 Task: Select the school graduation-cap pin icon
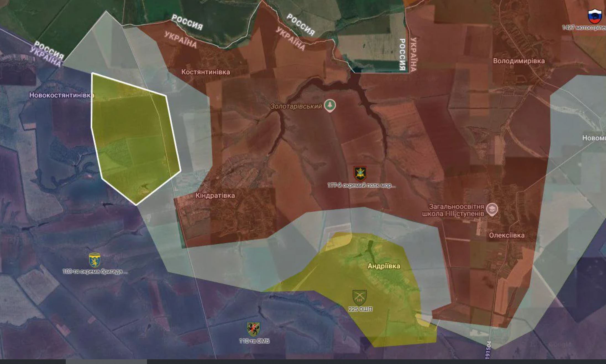pyautogui.click(x=492, y=209)
